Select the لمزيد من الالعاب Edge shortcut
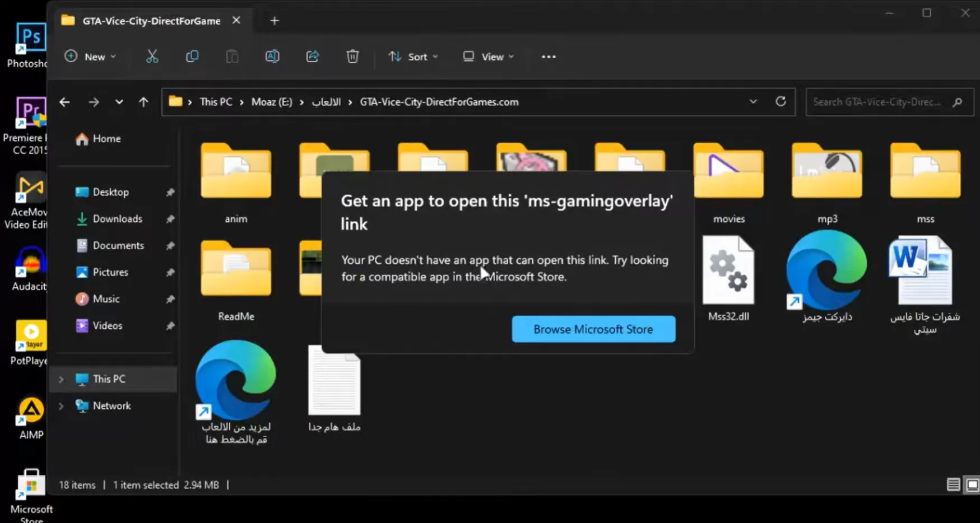 tap(236, 393)
